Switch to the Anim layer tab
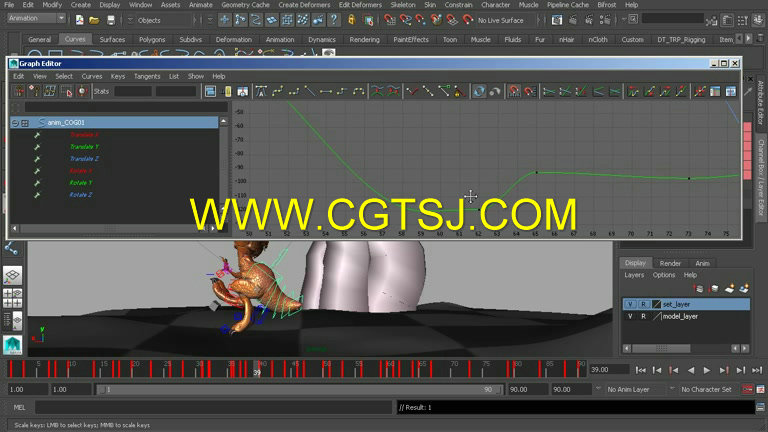The image size is (768, 432). coord(702,263)
